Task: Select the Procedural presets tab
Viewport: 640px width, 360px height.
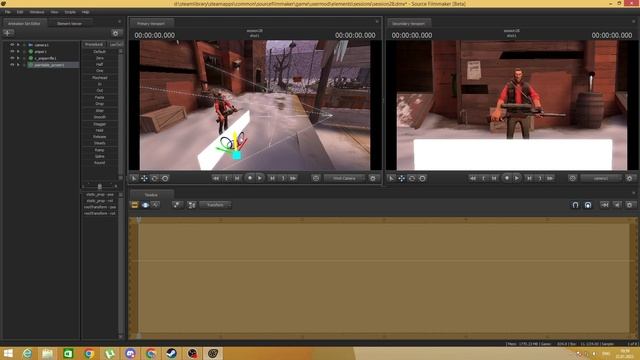Action: (x=94, y=44)
